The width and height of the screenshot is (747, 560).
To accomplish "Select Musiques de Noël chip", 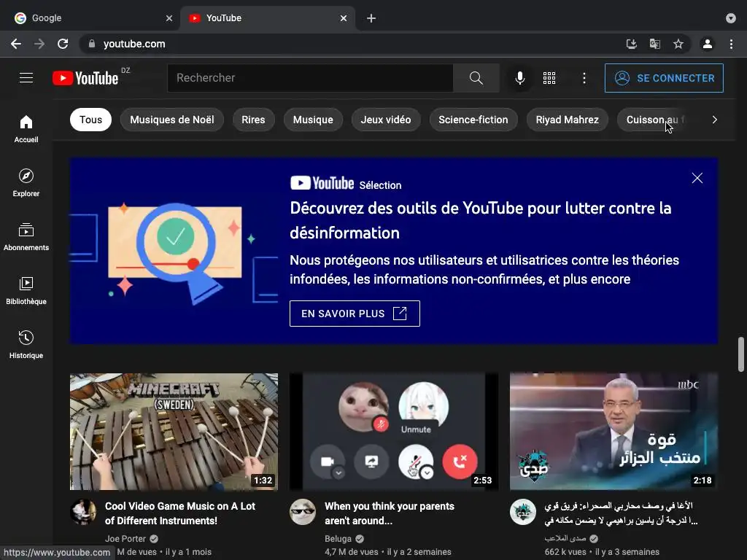I will tap(172, 120).
